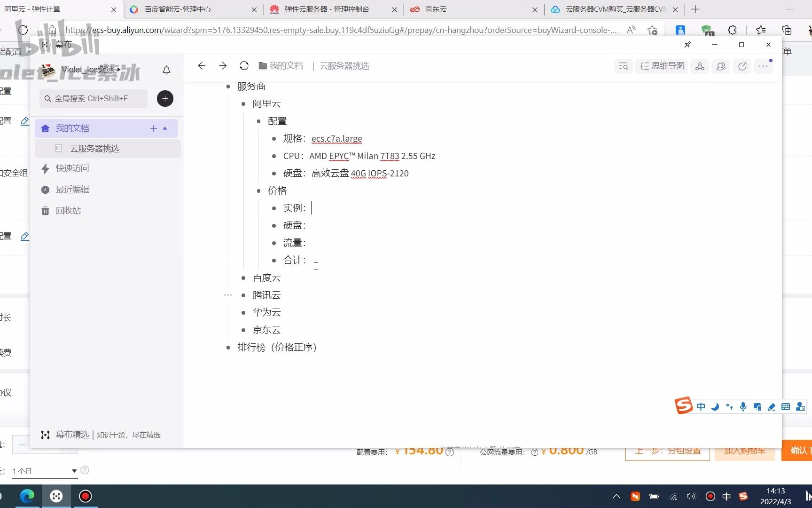Open the ellipsis handle beside 腾讯云

click(x=228, y=295)
